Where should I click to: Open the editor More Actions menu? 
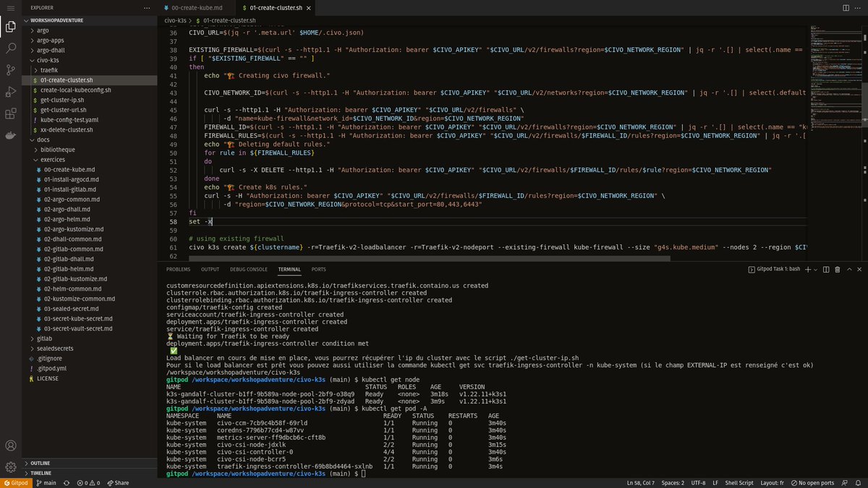pos(859,7)
